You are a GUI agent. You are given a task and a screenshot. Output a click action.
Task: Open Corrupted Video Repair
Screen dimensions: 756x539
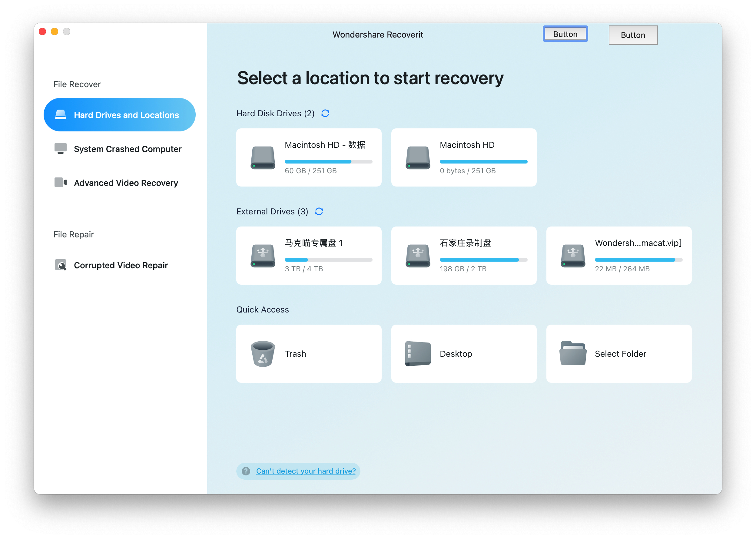tap(121, 265)
